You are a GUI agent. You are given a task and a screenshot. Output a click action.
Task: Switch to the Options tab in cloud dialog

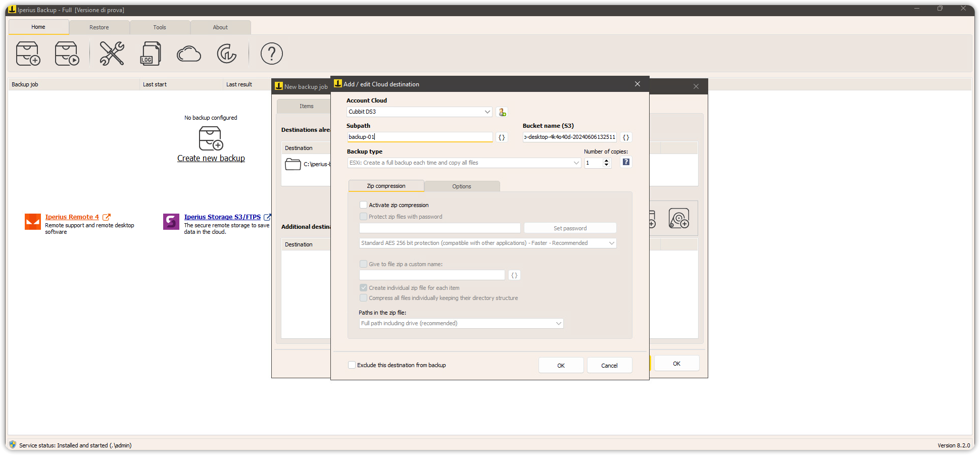(x=462, y=187)
